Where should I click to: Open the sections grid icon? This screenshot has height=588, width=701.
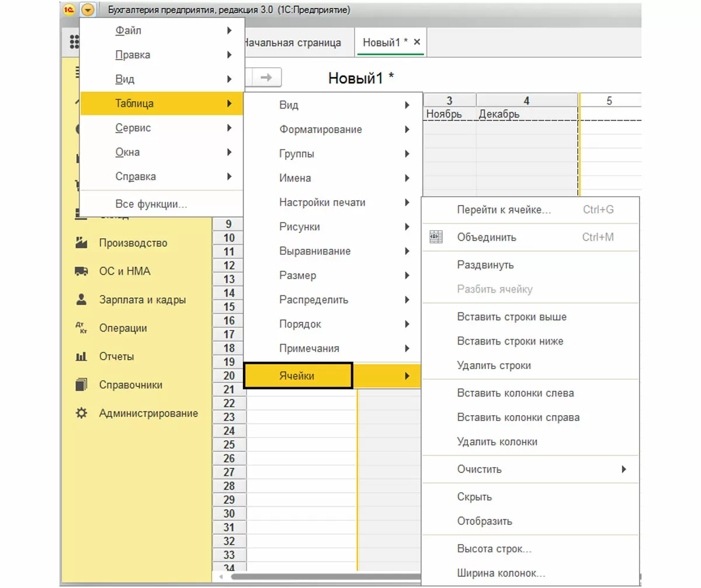pos(74,42)
